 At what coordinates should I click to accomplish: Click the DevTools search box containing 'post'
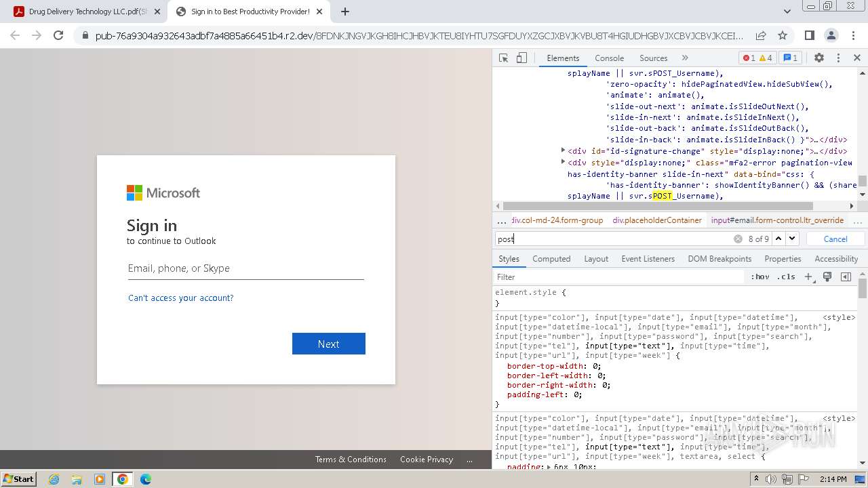(x=613, y=239)
